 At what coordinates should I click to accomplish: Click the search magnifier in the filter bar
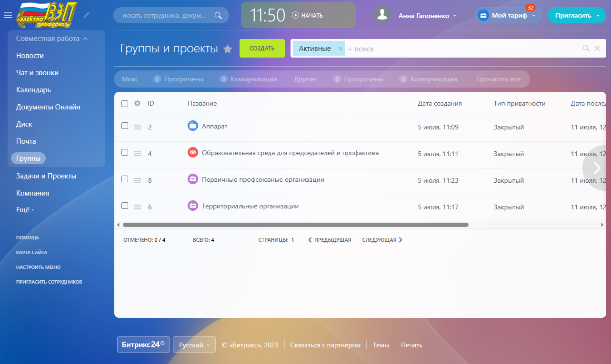tap(586, 48)
